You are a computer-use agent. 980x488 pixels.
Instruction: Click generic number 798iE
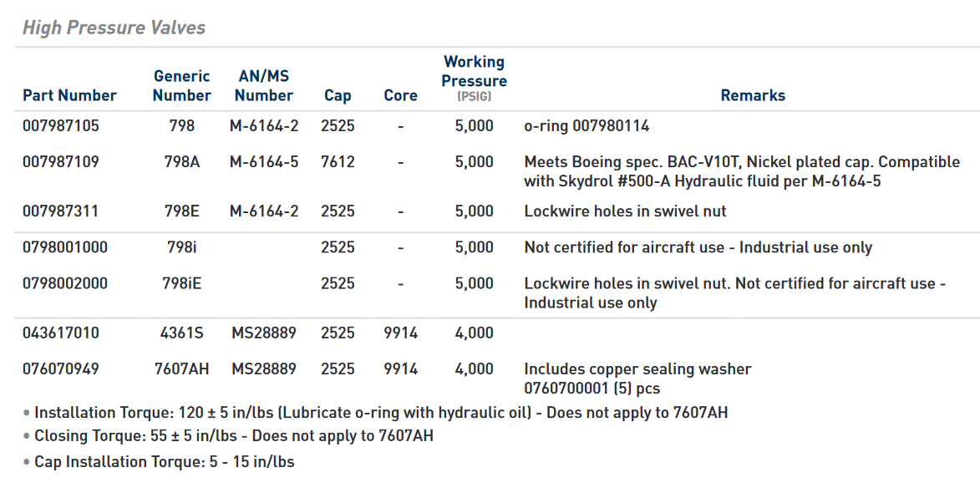coord(182,283)
